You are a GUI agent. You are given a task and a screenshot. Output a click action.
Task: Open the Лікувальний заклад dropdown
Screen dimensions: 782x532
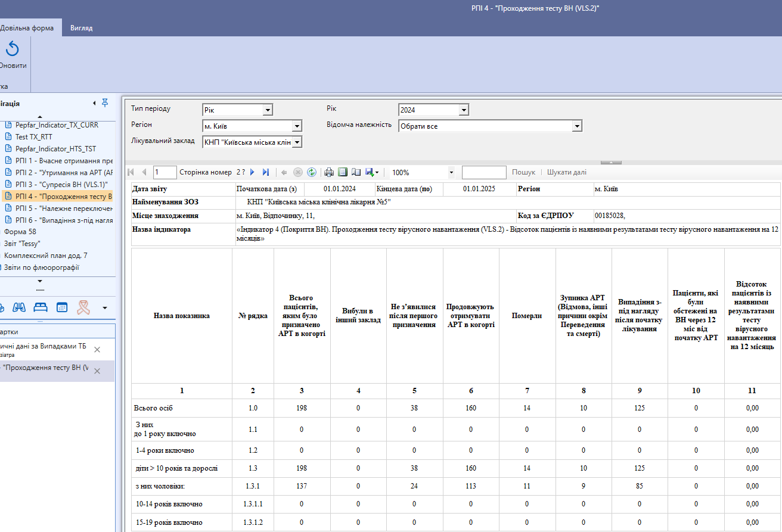pos(297,142)
